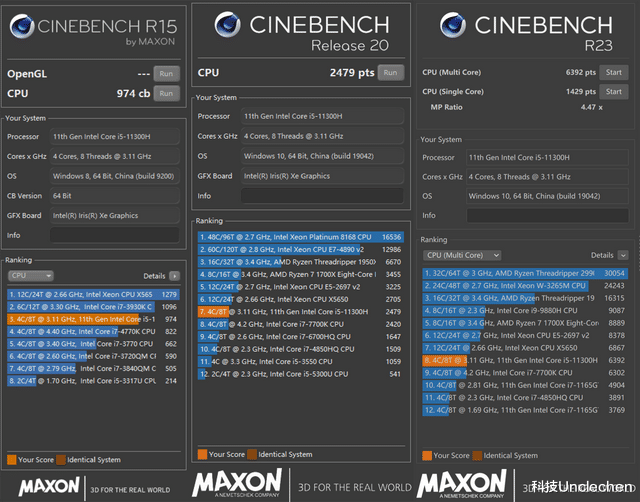The image size is (640, 502).
Task: Click the Info field in Cinebench R15
Action: click(x=115, y=235)
